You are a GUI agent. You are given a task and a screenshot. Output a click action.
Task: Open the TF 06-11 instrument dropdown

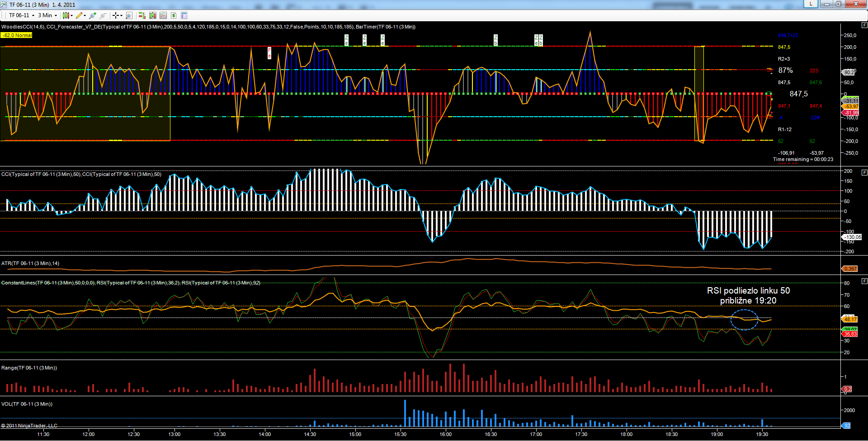click(x=21, y=15)
